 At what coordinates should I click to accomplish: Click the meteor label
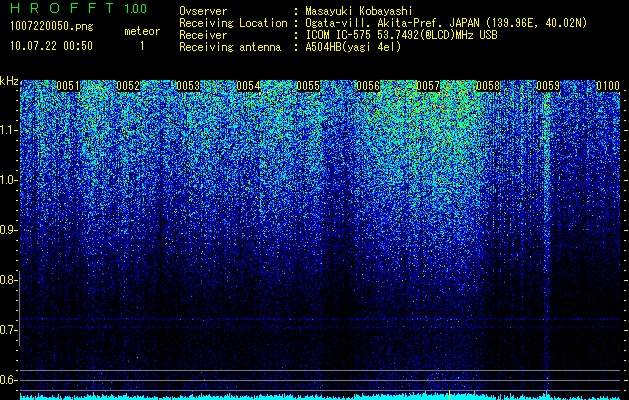point(142,31)
